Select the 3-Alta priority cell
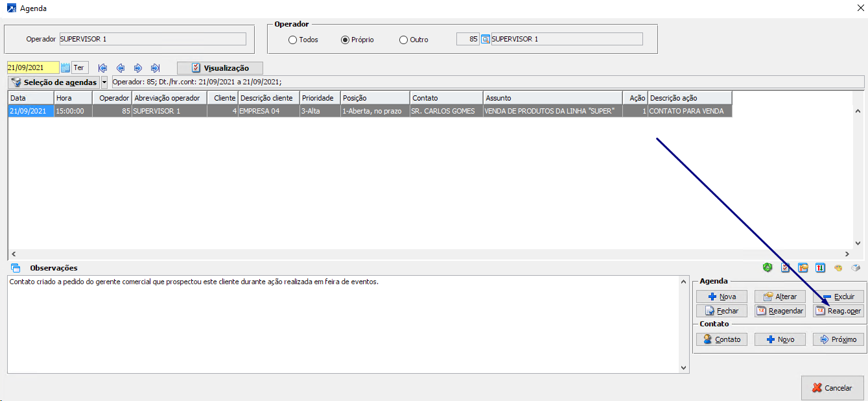Screen dimensions: 868x401 click(320, 111)
